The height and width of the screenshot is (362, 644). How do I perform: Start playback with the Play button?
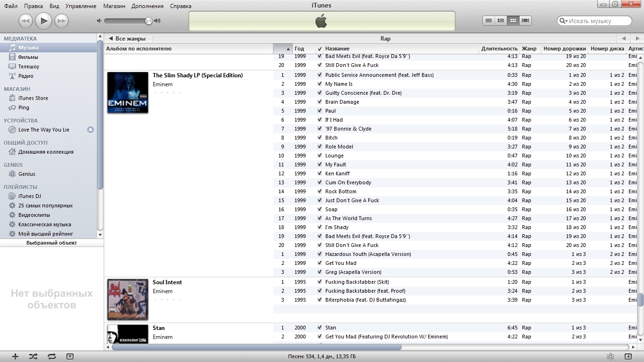[x=43, y=21]
